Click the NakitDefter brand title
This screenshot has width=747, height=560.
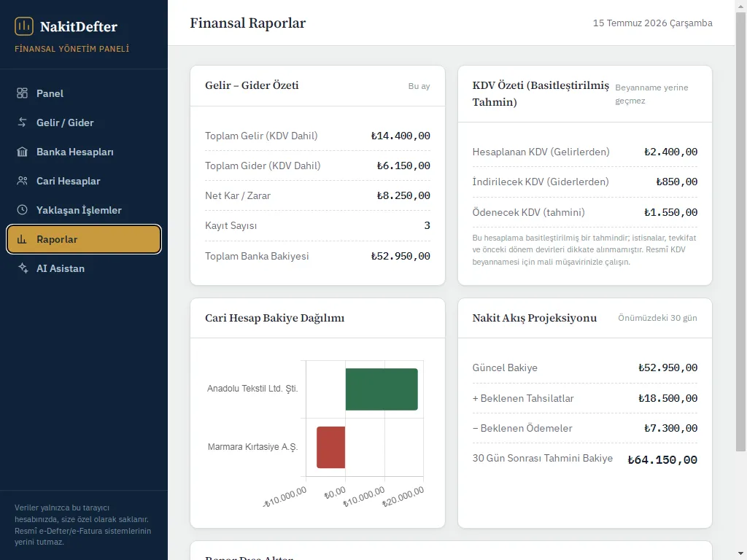pos(79,27)
